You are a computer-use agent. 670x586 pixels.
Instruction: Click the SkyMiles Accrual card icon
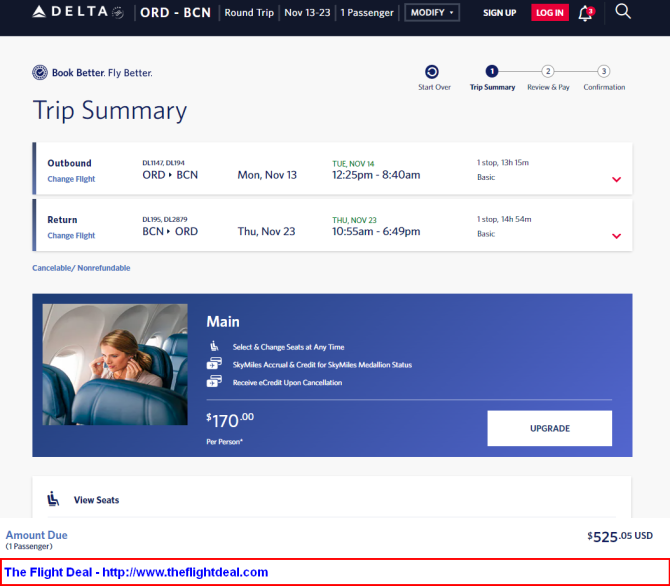point(214,363)
